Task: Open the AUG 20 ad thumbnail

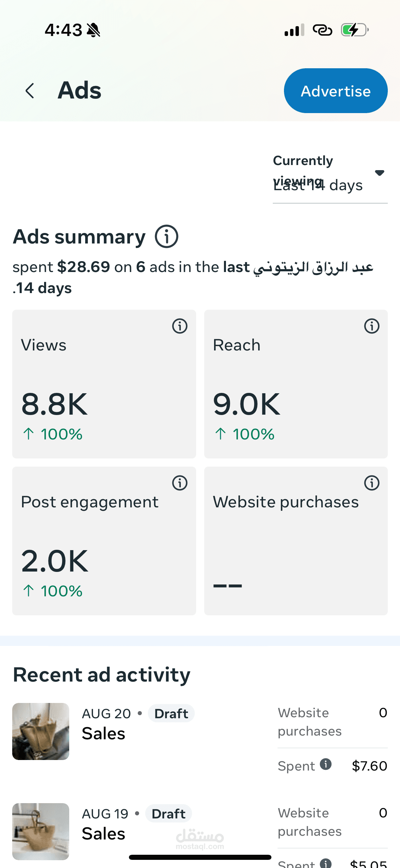Action: 41,731
